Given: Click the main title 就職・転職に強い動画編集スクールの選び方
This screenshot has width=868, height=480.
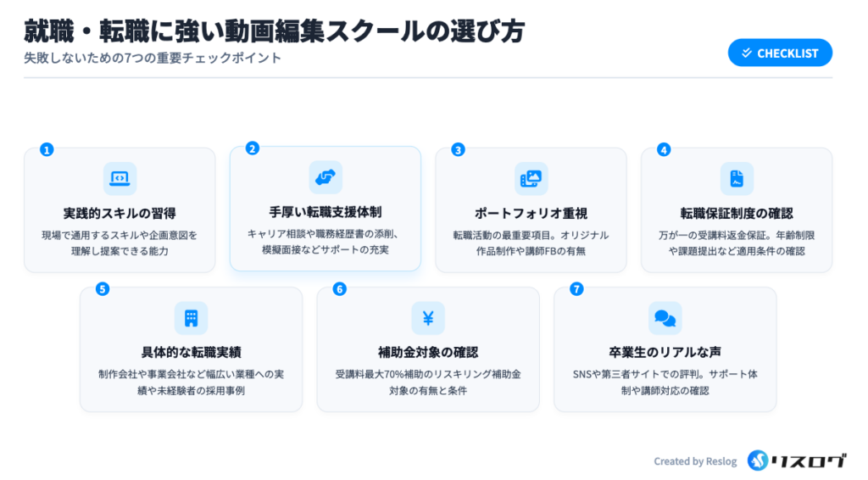Looking at the screenshot, I should click(x=274, y=31).
